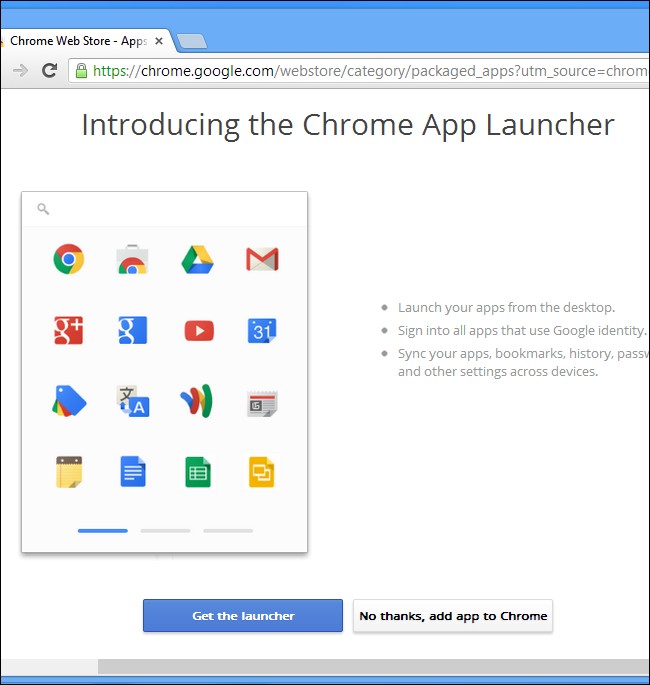Viewport: 650px width, 685px height.
Task: Go to first launcher page indicator
Action: point(103,531)
